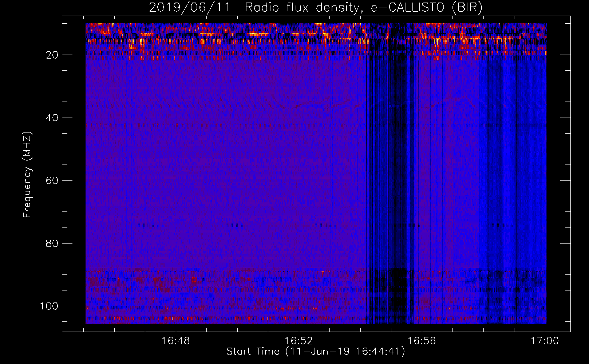Click the 16:52 time tick label
The image size is (589, 364).
point(299,341)
